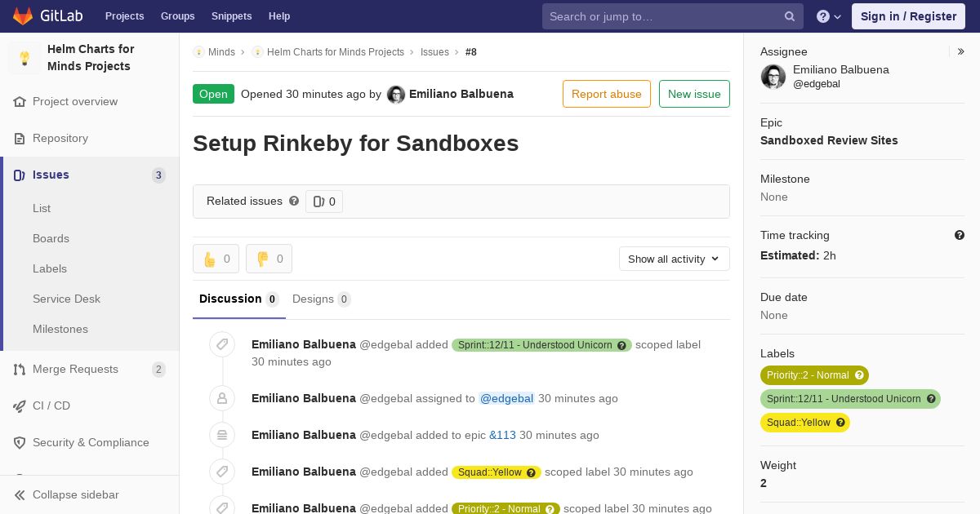
Task: Click the Security & Compliance shield icon
Action: tap(20, 443)
